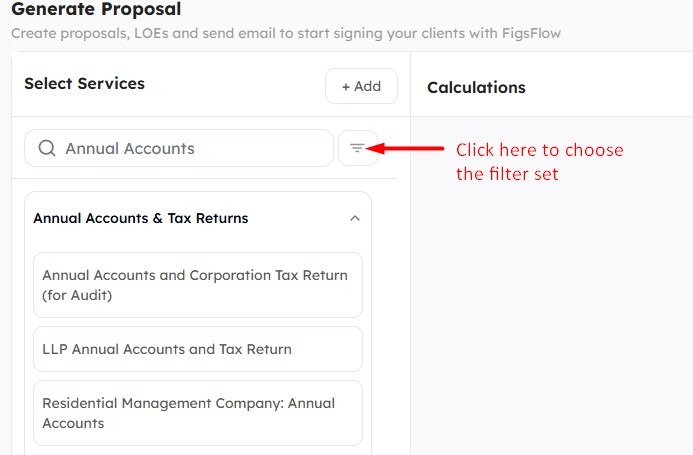Open the filter set icon beside search
The width and height of the screenshot is (693, 455).
[358, 148]
